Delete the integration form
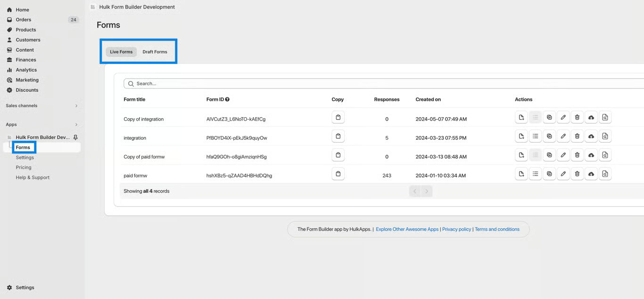Image resolution: width=644 pixels, height=299 pixels. [x=577, y=136]
